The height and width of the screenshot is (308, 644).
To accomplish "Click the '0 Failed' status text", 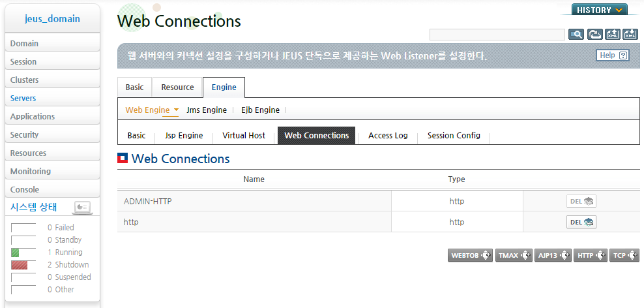I will click(x=61, y=227).
